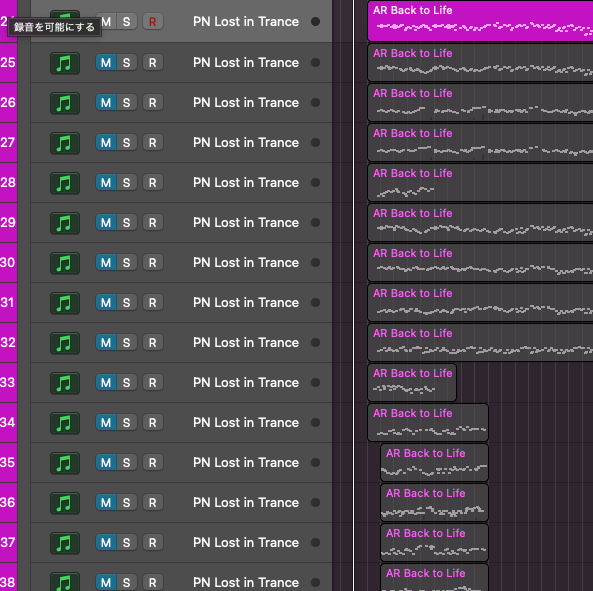Click the instrument icon on track 30
593x591 pixels.
coord(65,263)
